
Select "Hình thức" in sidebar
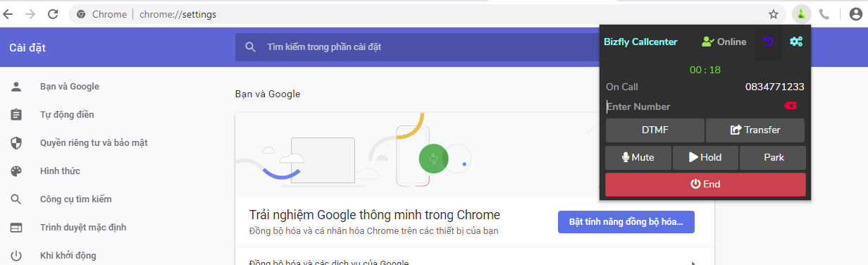[x=60, y=171]
